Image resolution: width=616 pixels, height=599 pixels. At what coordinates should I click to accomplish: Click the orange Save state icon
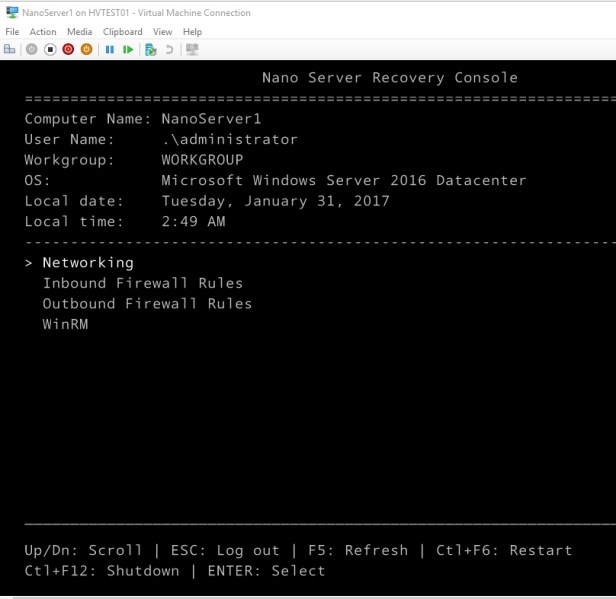click(87, 49)
